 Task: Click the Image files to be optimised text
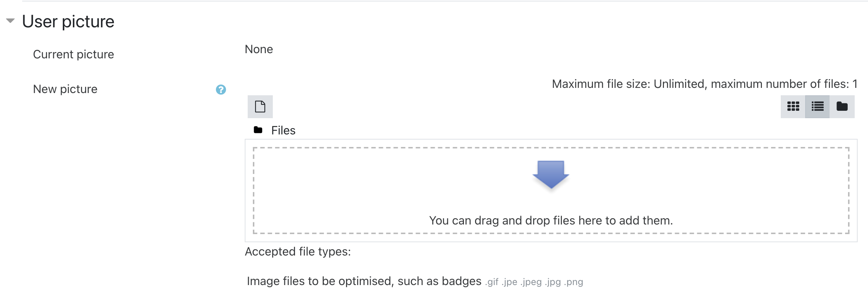click(364, 281)
